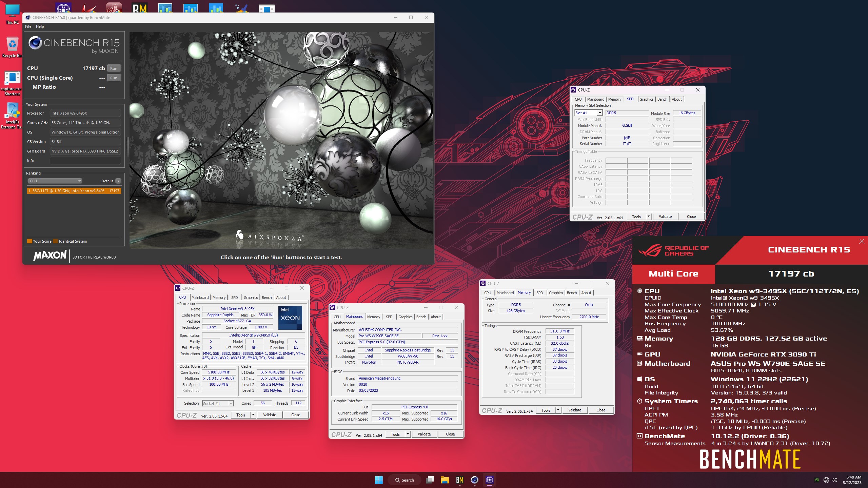Viewport: 868px width, 488px height.
Task: Click the CPU-Z Mainboard window title icon
Action: point(333,307)
